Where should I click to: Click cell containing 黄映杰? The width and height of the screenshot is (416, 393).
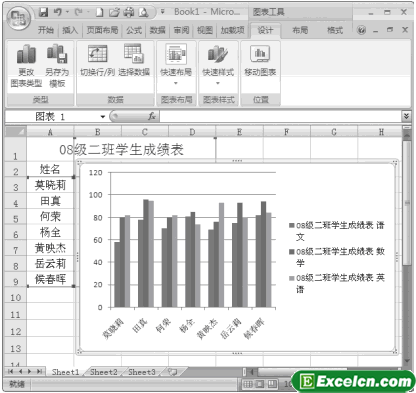(50, 248)
